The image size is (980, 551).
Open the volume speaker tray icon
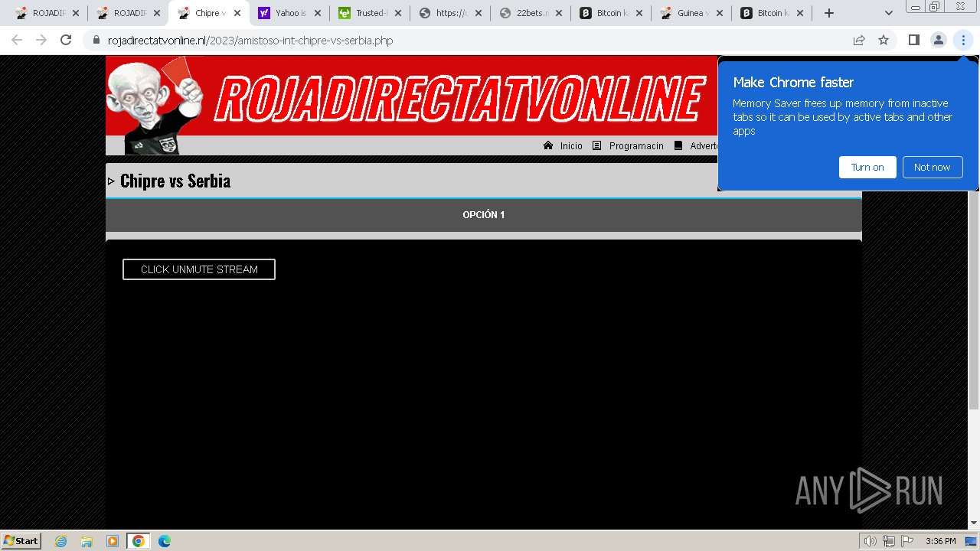871,541
